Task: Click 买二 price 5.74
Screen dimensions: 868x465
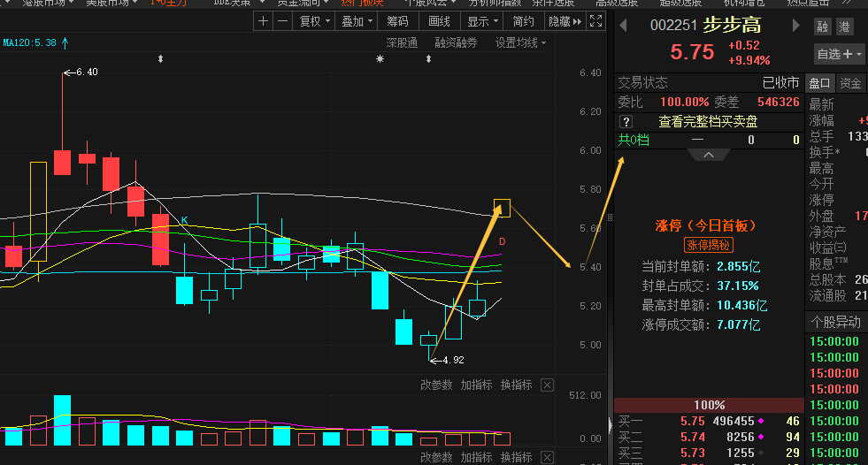Action: (693, 437)
